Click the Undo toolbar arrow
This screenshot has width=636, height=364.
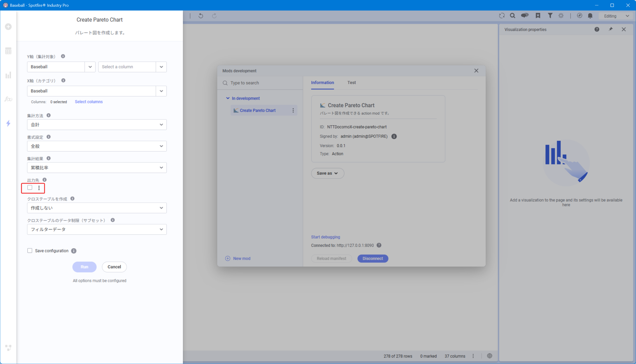tap(201, 16)
